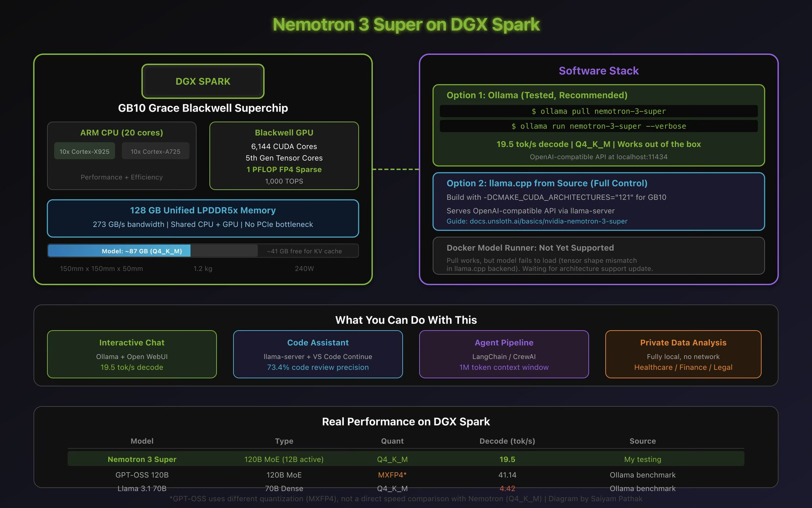Click the Build with -DCMAKE_CUDA_ARCHITECTURES line
The height and width of the screenshot is (508, 812).
point(556,197)
